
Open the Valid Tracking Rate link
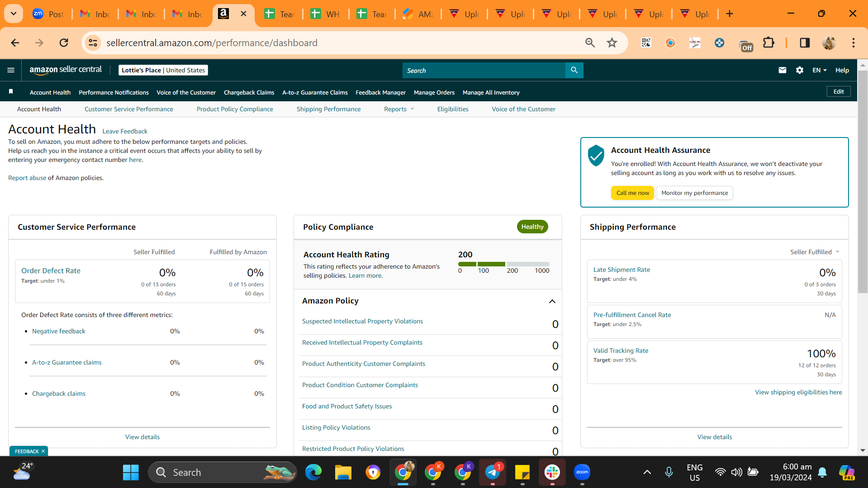(621, 351)
